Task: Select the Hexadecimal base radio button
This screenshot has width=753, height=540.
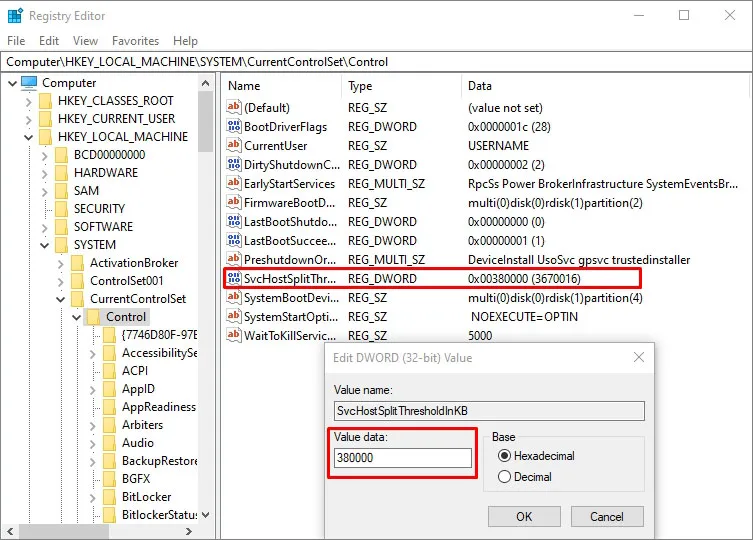Action: click(505, 456)
